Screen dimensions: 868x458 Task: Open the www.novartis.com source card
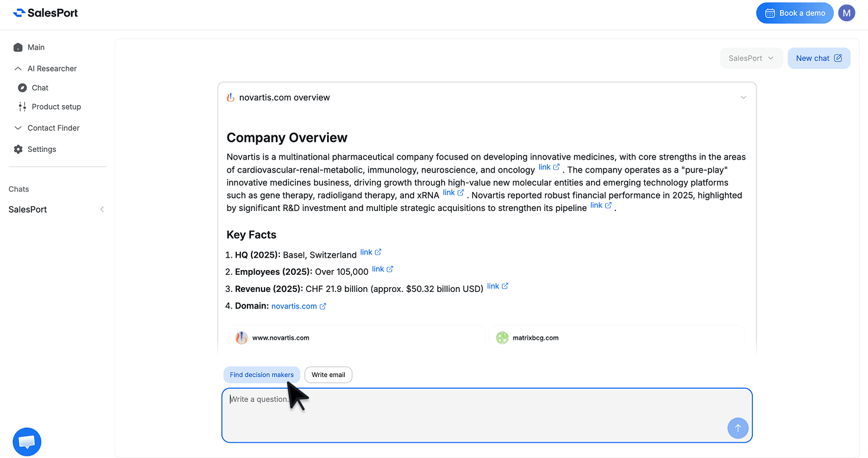[x=357, y=338]
